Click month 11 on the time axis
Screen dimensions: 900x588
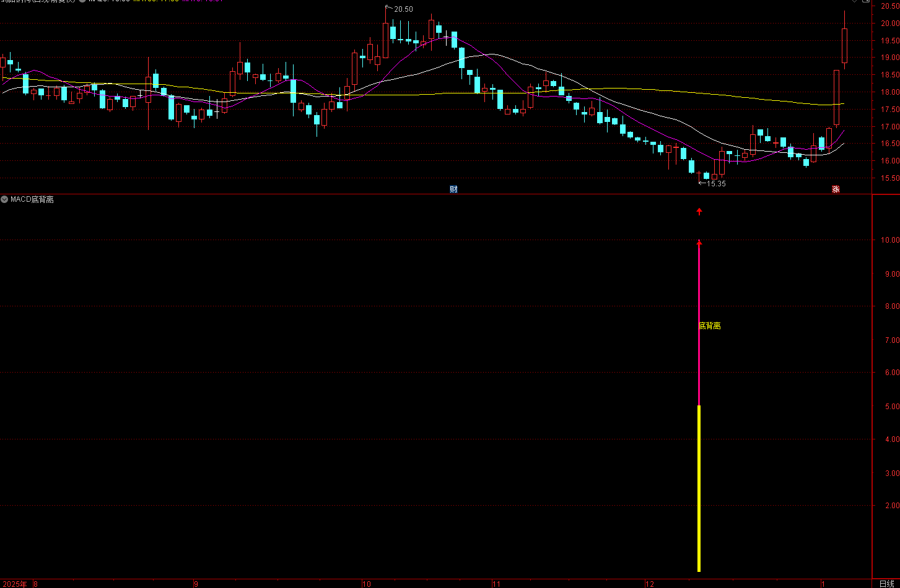point(496,584)
